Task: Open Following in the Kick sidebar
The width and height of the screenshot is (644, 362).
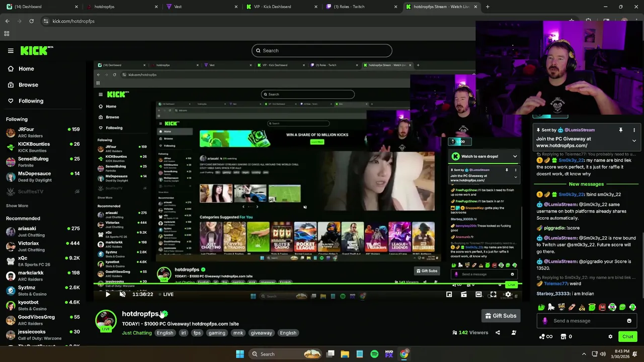Action: (x=31, y=101)
